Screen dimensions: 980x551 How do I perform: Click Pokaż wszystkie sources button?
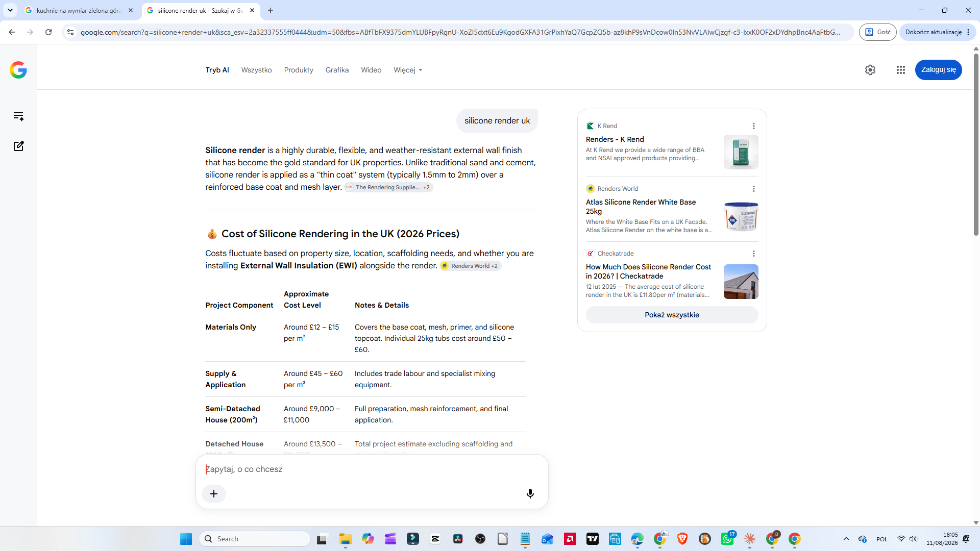tap(672, 315)
